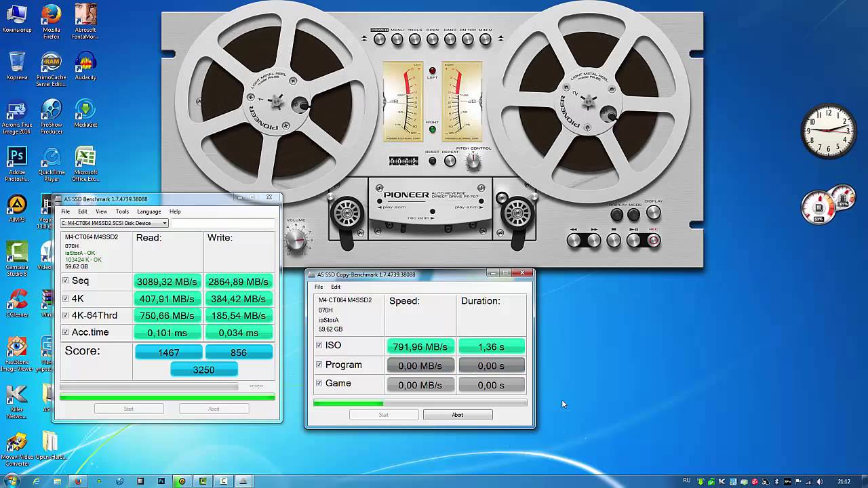Click the taskbar clock showing 21:12
Viewport: 868px width, 488px height.
tap(844, 481)
